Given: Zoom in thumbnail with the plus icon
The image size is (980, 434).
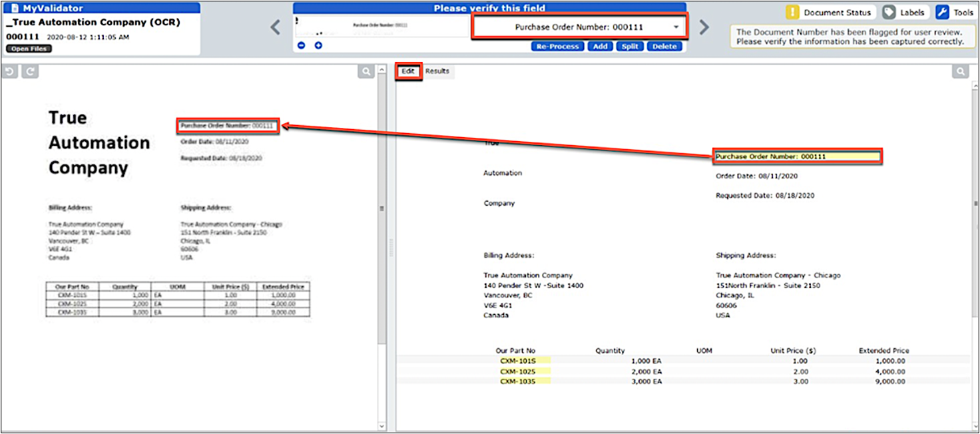Looking at the screenshot, I should tap(318, 45).
